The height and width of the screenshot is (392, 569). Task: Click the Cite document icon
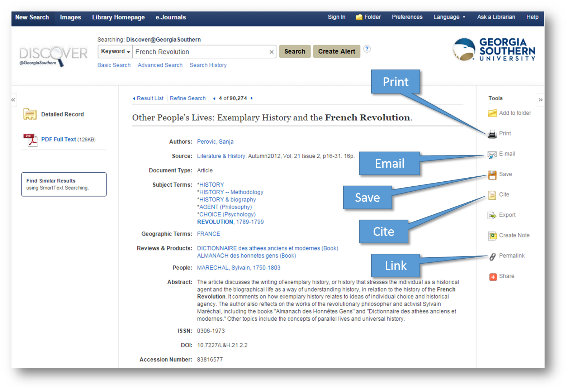point(492,195)
